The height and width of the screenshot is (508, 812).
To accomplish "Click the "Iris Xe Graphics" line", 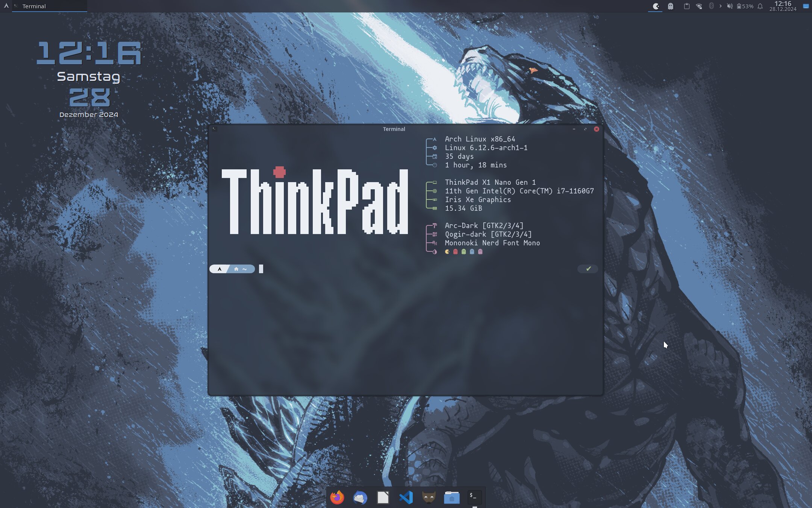I will pyautogui.click(x=478, y=200).
